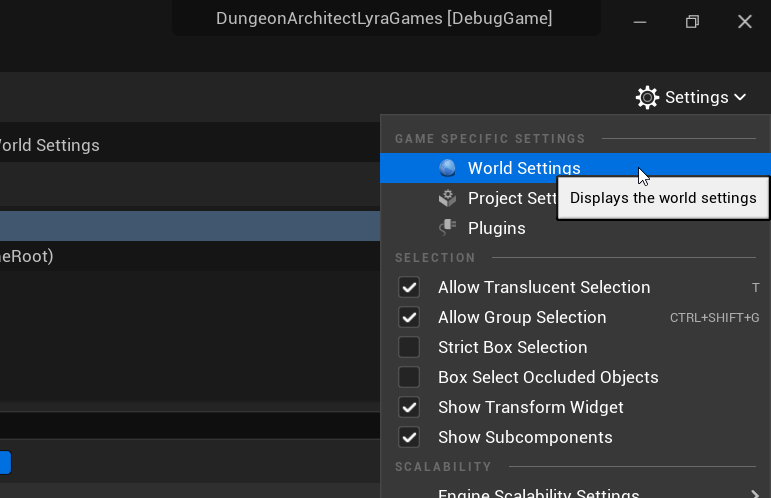
Task: Enable Strict Box Selection
Action: [409, 348]
